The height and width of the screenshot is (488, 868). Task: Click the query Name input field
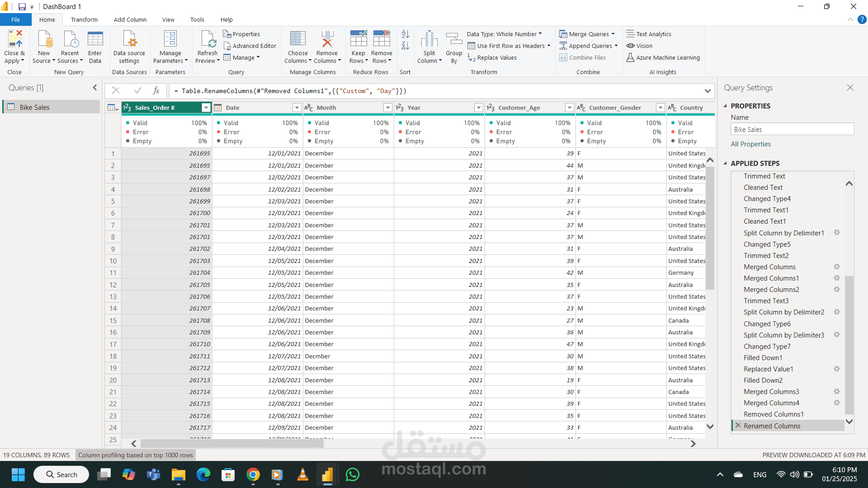792,129
